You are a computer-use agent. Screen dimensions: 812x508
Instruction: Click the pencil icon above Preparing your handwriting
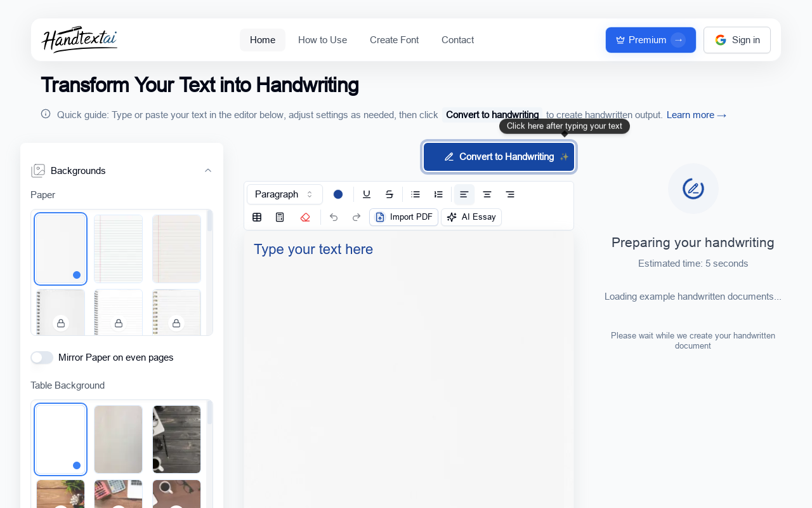click(x=693, y=189)
